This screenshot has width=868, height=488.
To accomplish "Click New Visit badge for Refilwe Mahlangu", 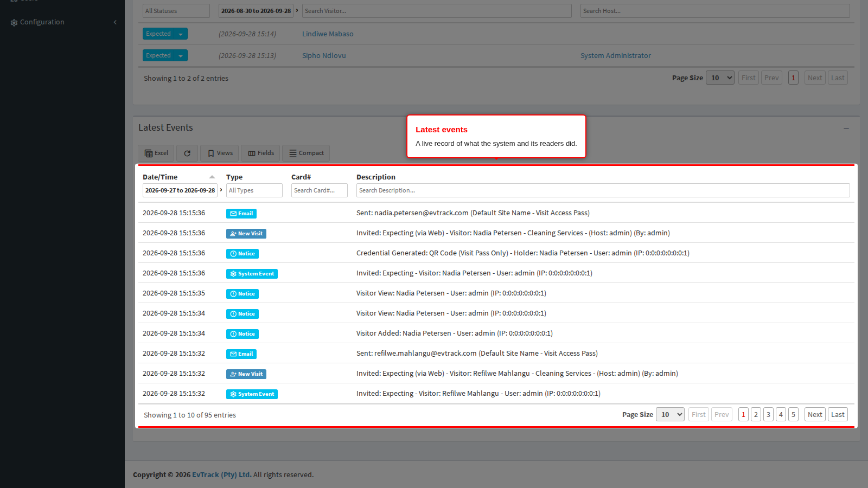I will click(246, 374).
